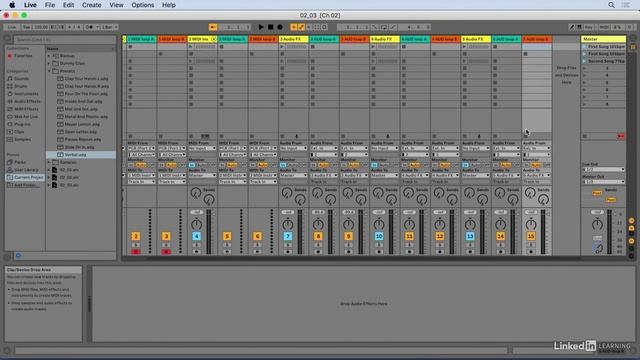Open the 1 Bar quantization menu

click(109, 27)
